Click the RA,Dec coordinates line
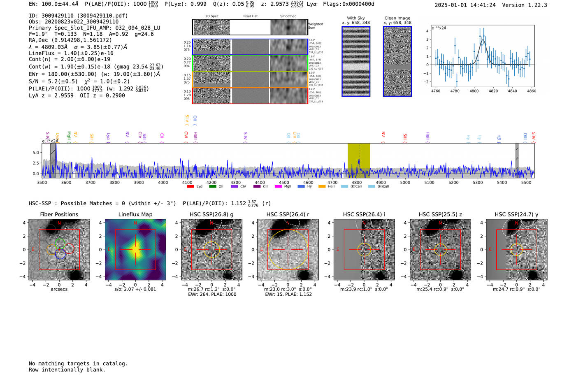 click(70, 40)
